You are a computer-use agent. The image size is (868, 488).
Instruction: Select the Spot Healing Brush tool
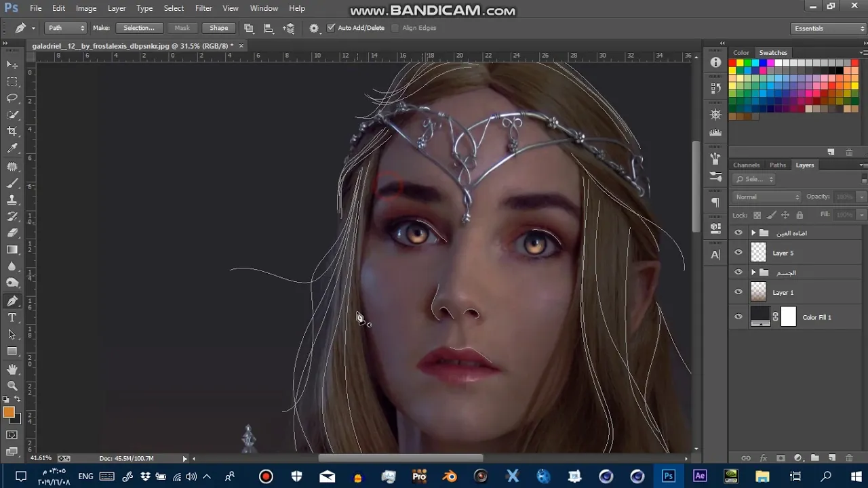point(12,166)
